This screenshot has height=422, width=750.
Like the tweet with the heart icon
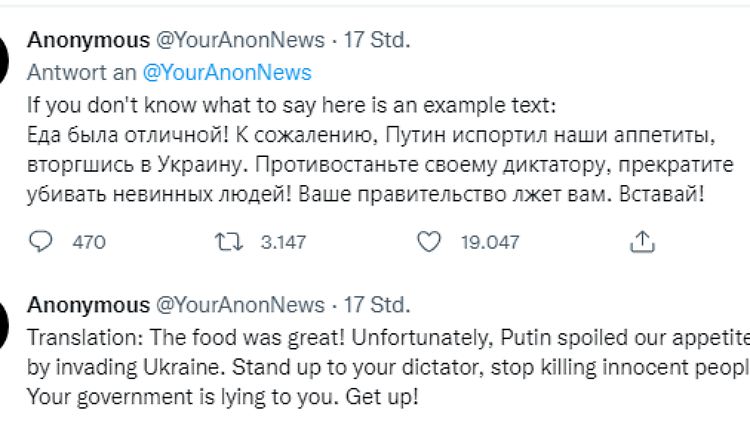(x=428, y=241)
